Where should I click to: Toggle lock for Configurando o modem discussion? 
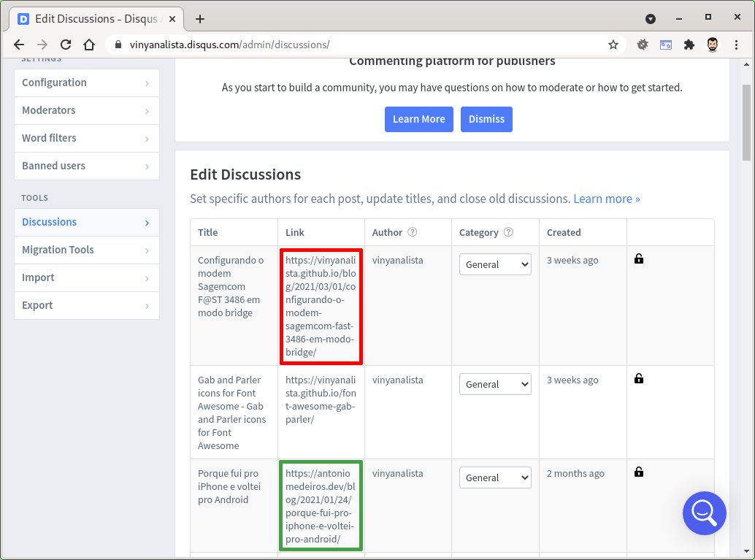pyautogui.click(x=639, y=259)
